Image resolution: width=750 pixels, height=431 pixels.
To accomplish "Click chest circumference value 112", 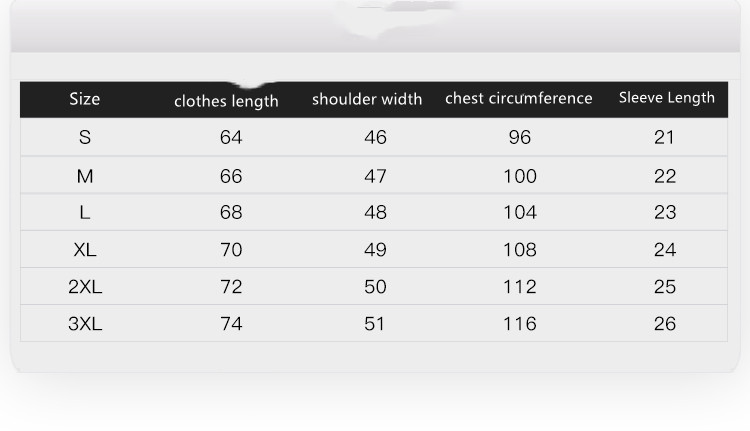I will (x=520, y=287).
